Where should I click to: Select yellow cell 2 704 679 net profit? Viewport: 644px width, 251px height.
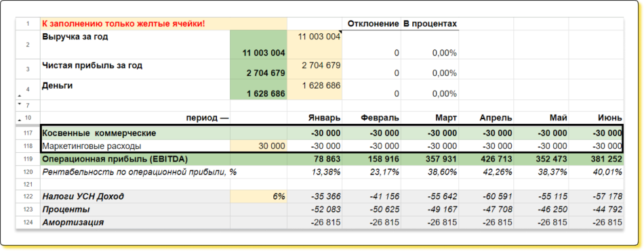315,69
